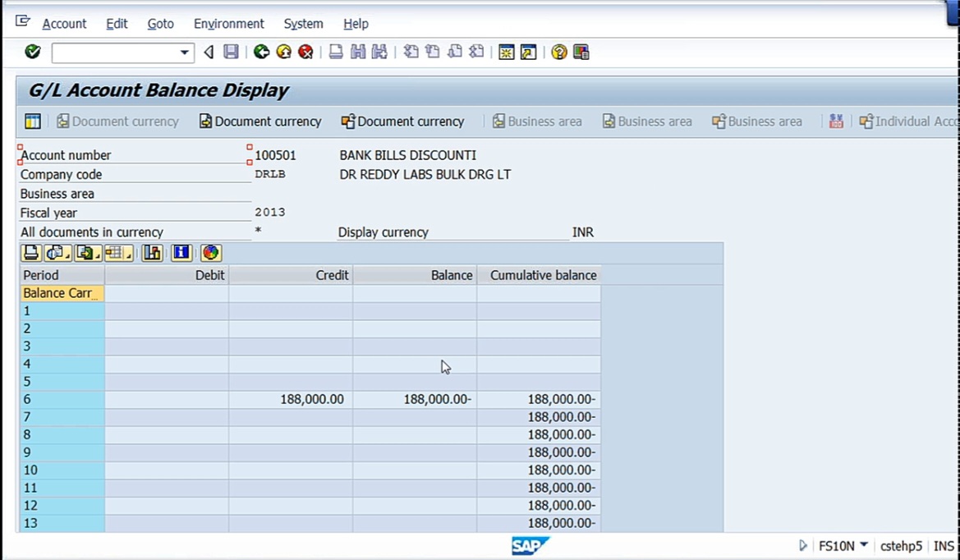
Task: Click the Fiscal year value 2013
Action: (270, 213)
